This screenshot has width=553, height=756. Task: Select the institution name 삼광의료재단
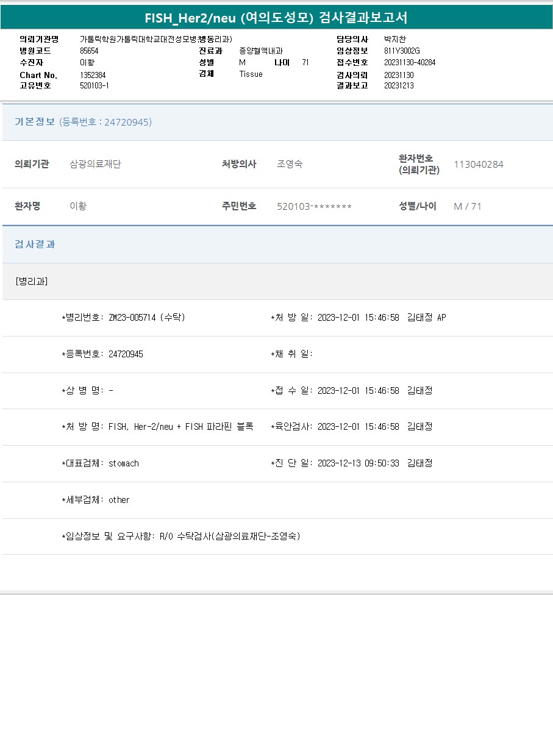[95, 164]
